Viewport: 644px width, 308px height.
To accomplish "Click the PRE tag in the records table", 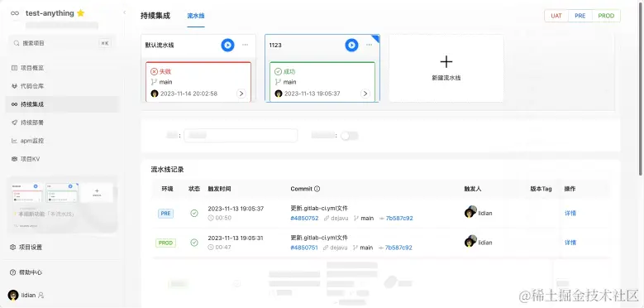I will pos(166,214).
